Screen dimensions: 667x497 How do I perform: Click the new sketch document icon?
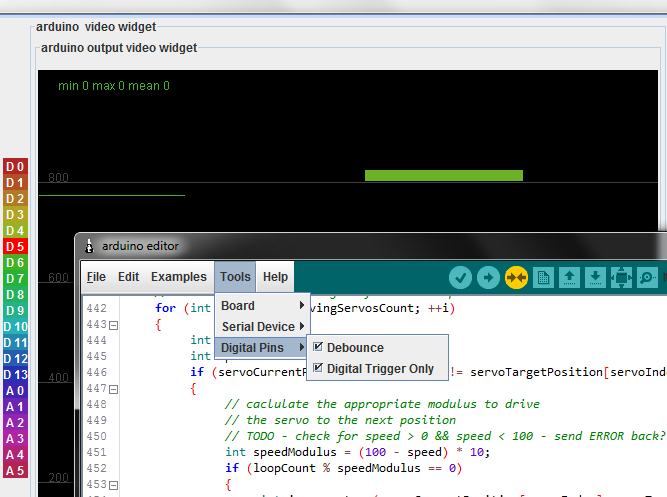543,278
